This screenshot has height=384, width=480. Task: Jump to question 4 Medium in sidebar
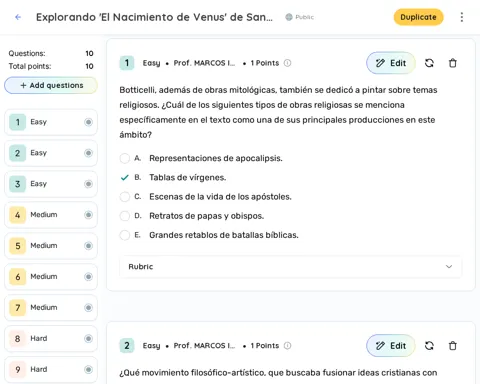(51, 215)
